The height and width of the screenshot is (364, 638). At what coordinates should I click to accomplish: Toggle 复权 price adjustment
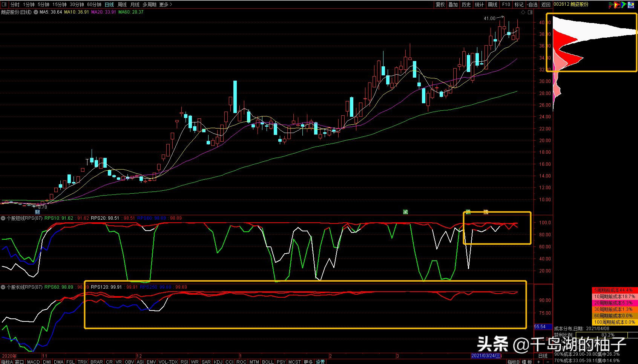click(440, 5)
